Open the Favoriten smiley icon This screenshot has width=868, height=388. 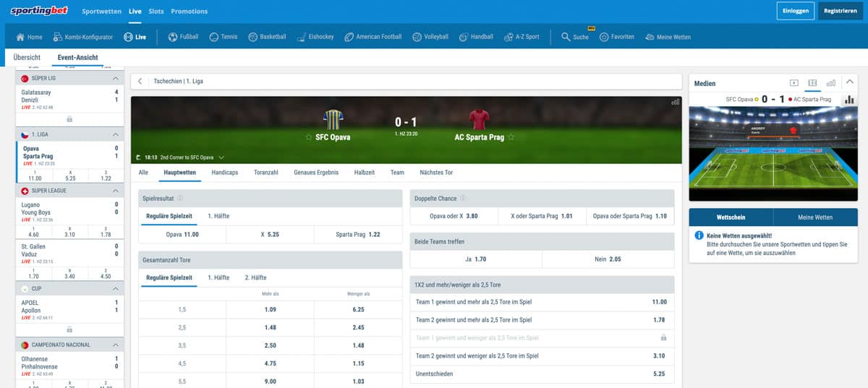604,37
